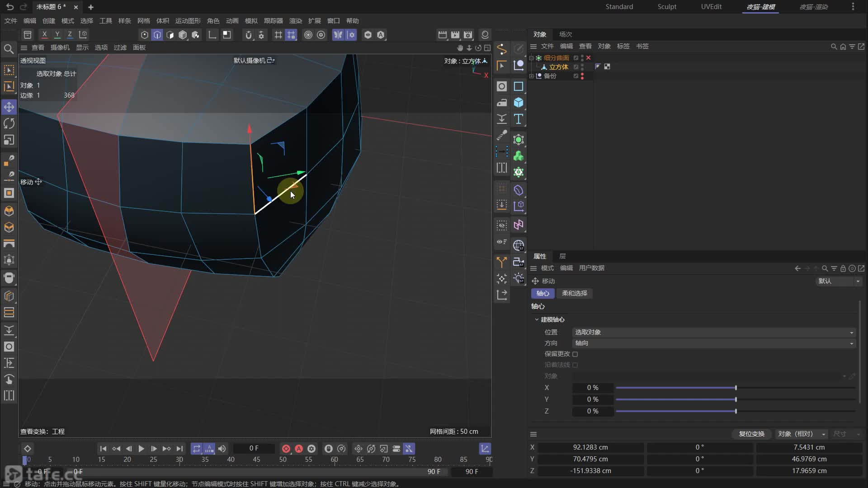Click the 复位变换 button

[751, 434]
